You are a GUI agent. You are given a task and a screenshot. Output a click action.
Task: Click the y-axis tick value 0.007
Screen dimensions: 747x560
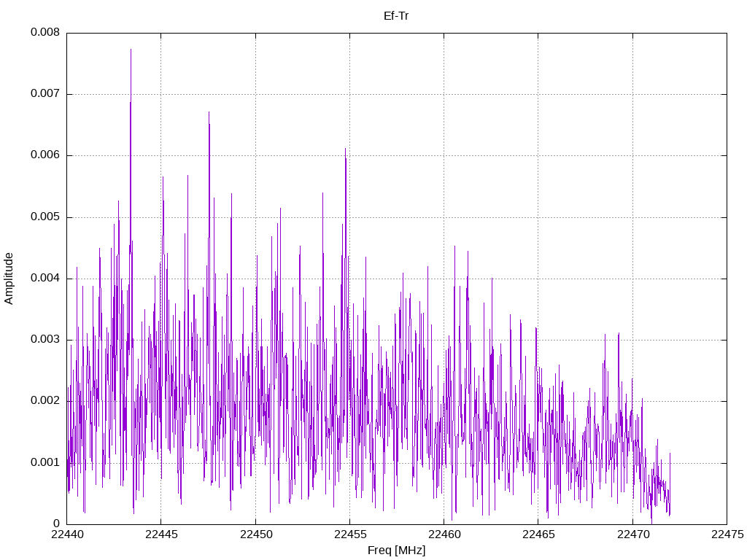click(45, 94)
